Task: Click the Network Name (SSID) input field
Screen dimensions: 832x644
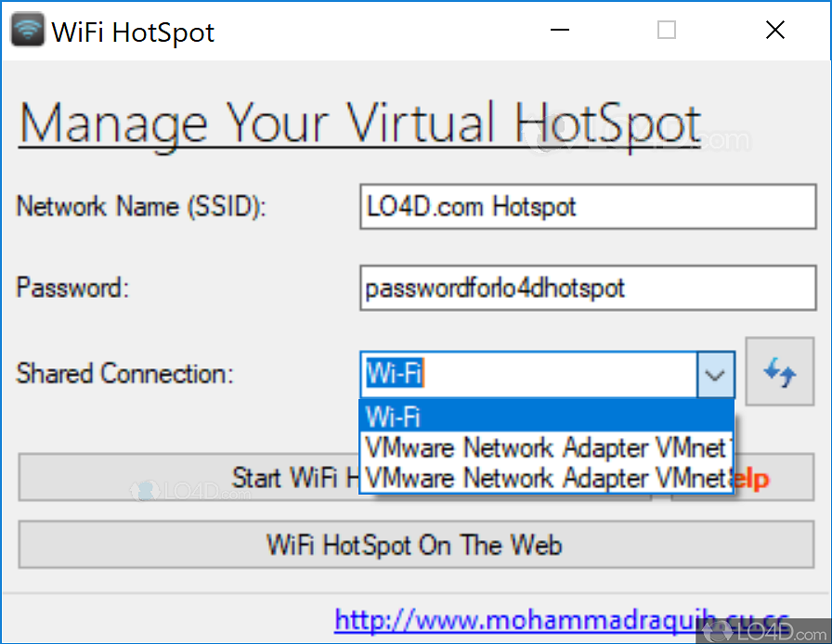Action: [x=588, y=206]
